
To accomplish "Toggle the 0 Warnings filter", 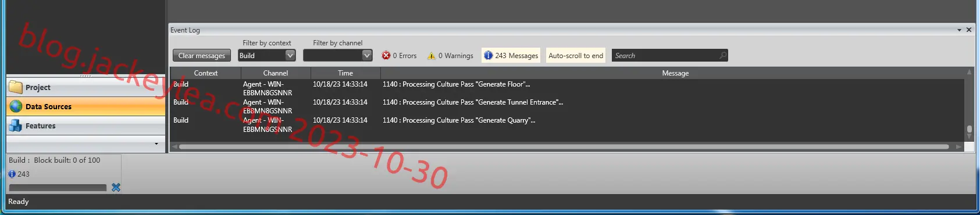I will [x=450, y=56].
